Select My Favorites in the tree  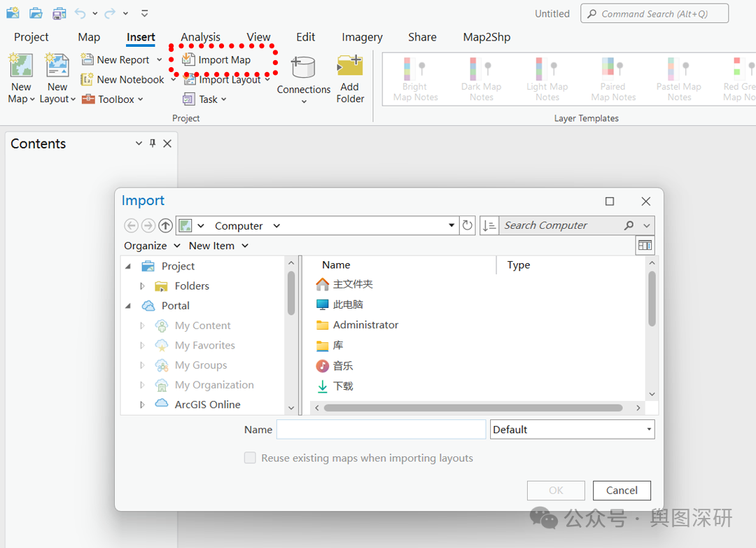point(205,345)
